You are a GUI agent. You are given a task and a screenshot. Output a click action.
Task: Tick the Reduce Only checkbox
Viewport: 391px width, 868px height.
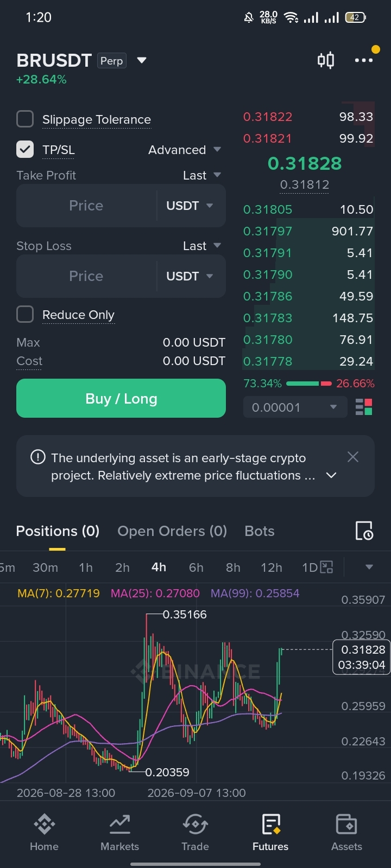pyautogui.click(x=25, y=314)
